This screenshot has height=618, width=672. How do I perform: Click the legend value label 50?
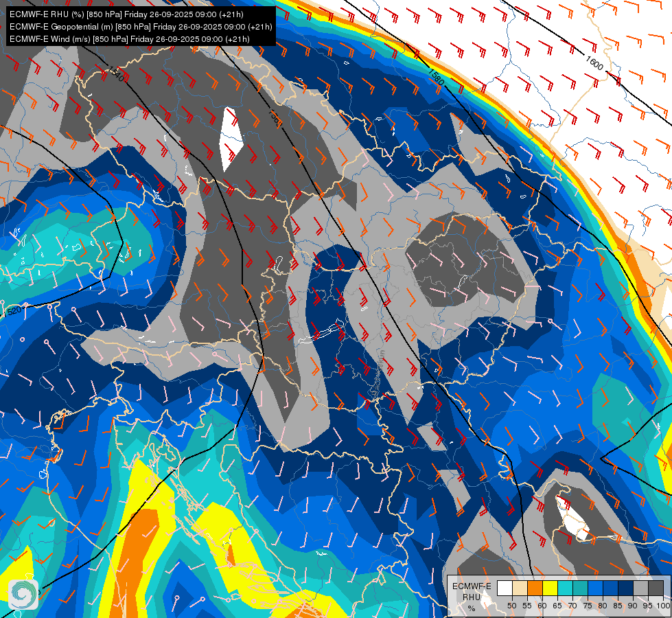point(511,606)
